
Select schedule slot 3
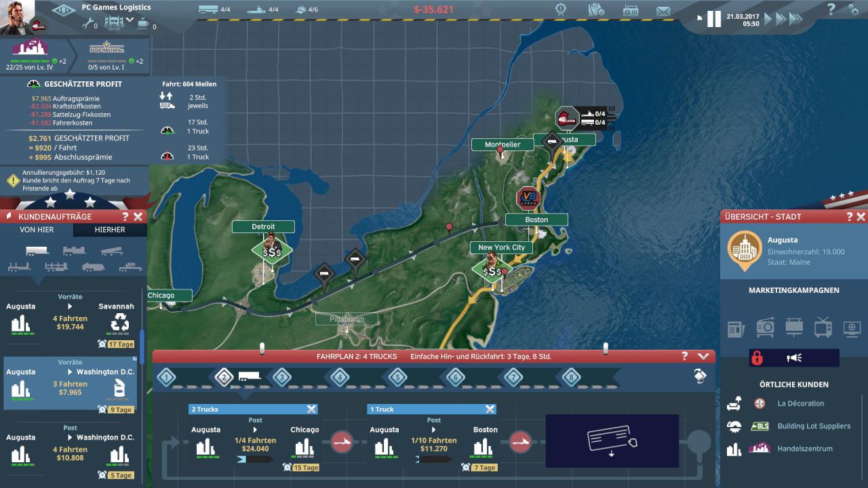click(282, 378)
